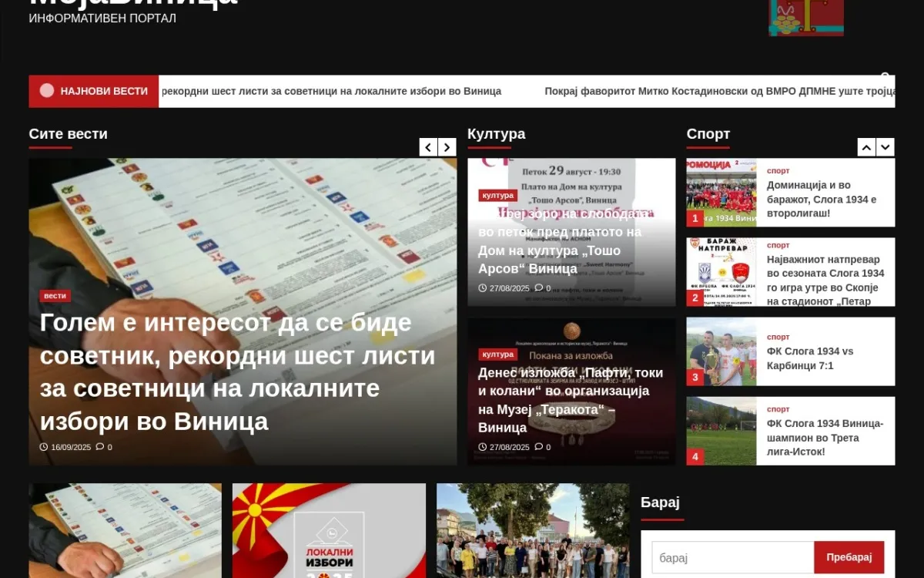Open article about Дом на култура Тошо Арсов
Image resolution: width=924 pixels, height=578 pixels.
pos(565,241)
